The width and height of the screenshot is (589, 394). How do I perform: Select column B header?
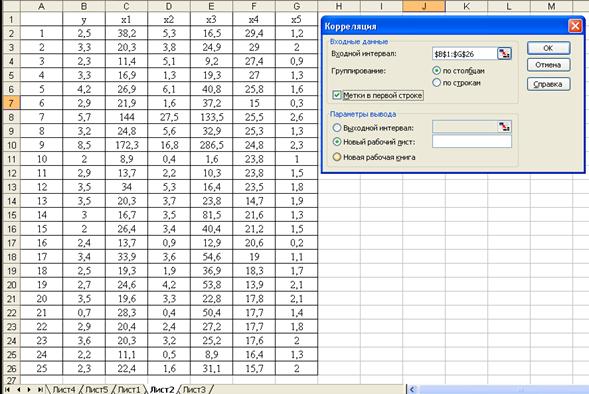[84, 6]
